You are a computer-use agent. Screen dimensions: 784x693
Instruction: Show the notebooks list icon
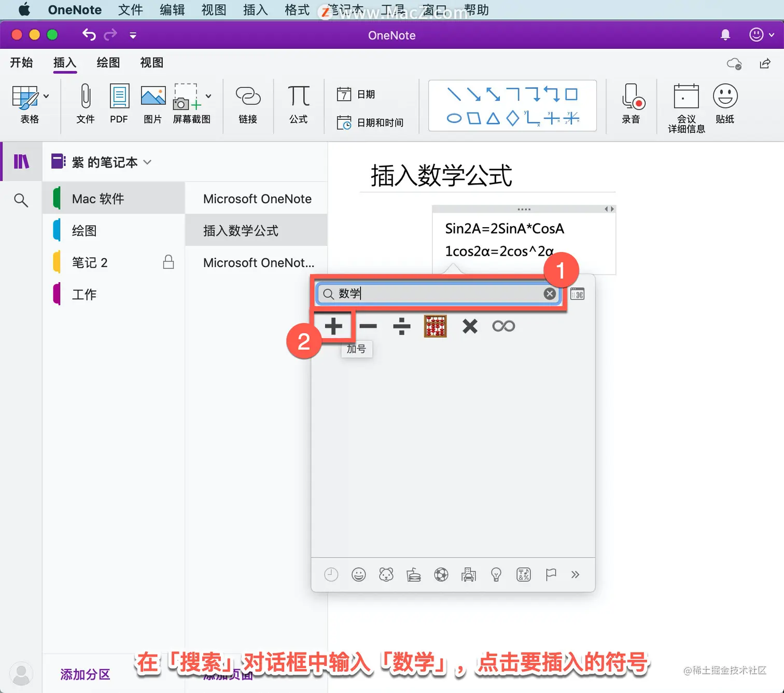click(21, 162)
